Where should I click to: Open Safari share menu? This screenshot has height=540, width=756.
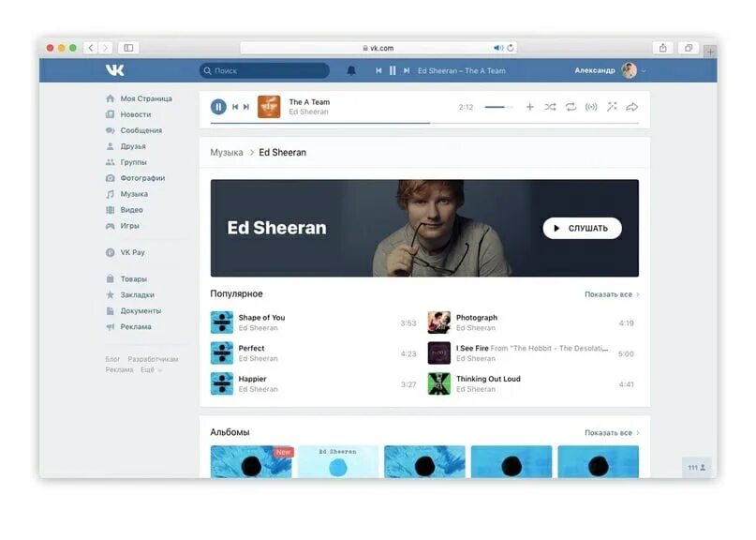pyautogui.click(x=663, y=48)
